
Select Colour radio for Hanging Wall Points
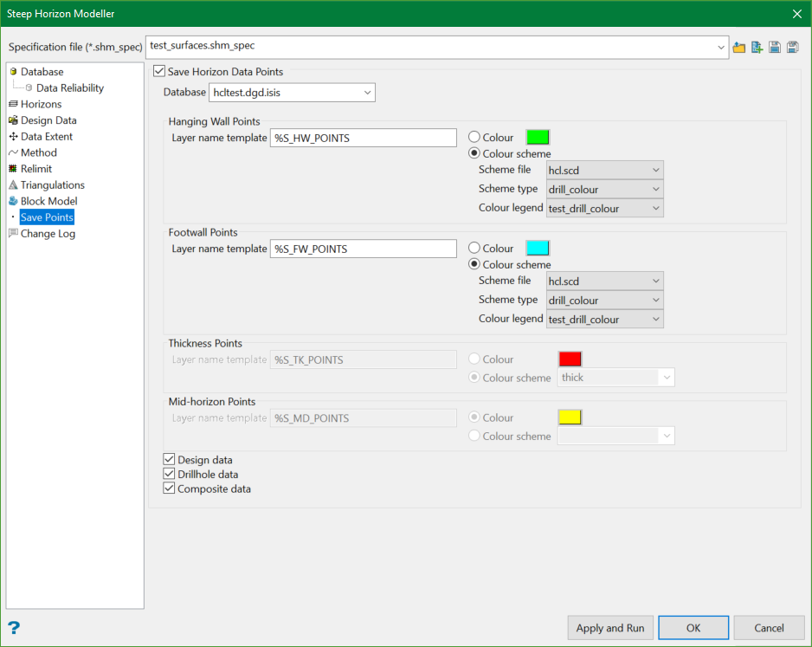coord(474,137)
